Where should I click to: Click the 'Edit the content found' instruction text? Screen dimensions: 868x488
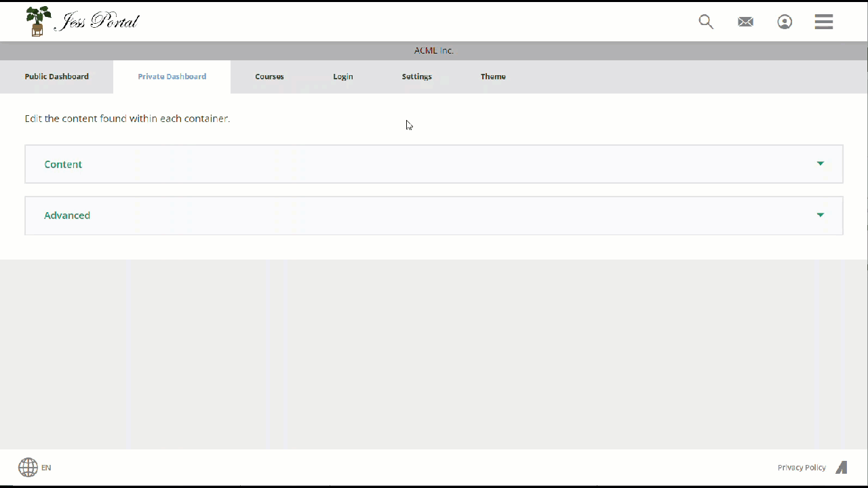click(x=127, y=119)
